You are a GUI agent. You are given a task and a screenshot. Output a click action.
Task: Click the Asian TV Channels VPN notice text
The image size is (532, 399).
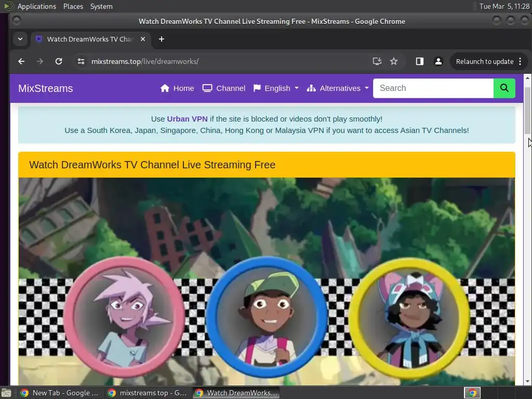pyautogui.click(x=267, y=130)
